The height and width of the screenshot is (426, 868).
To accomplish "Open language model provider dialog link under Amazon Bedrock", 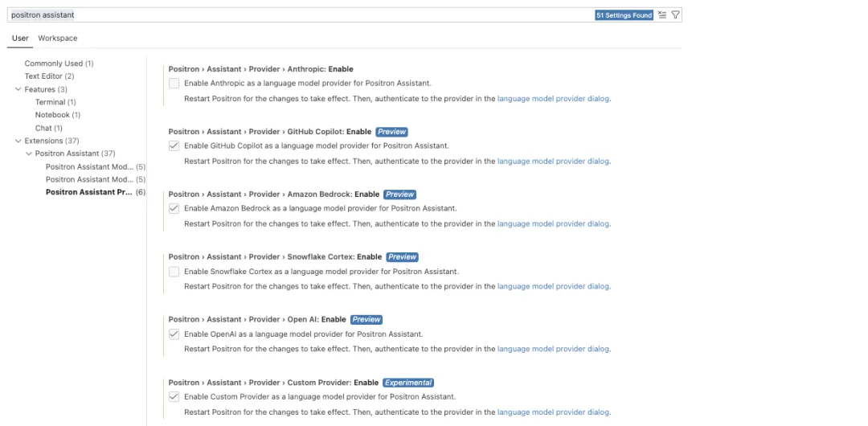I will pyautogui.click(x=553, y=224).
